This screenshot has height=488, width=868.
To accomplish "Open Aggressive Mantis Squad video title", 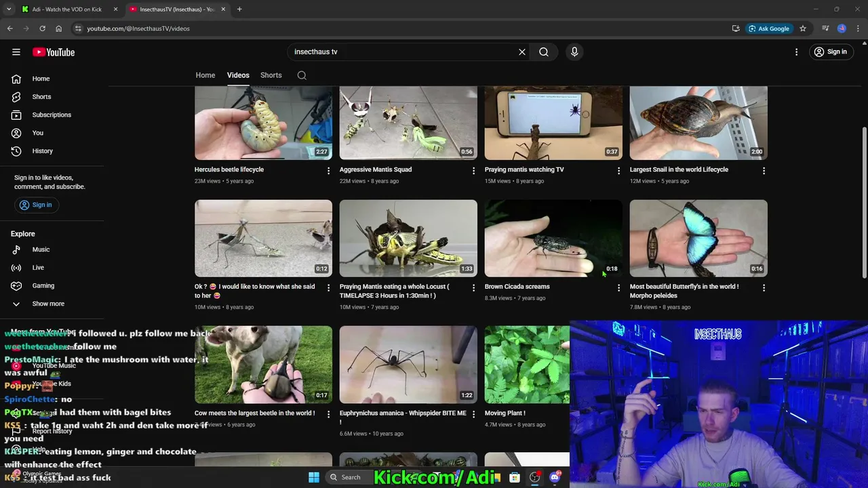I will (376, 169).
